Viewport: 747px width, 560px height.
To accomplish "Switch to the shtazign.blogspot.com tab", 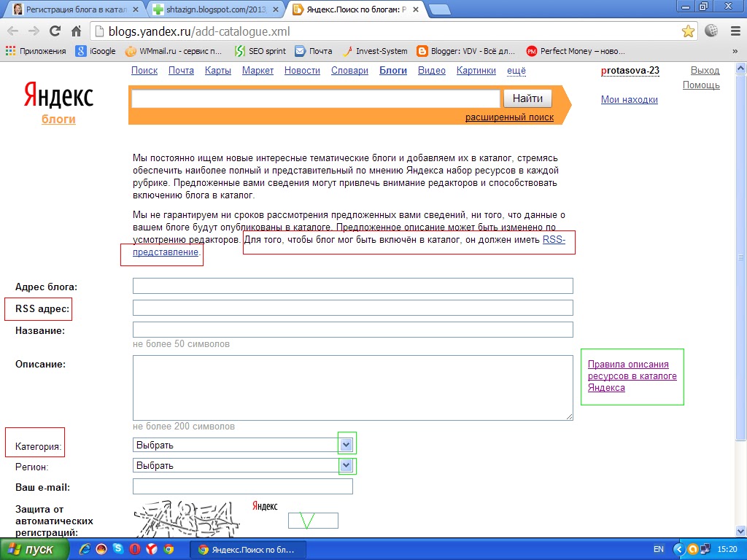I will pyautogui.click(x=217, y=9).
